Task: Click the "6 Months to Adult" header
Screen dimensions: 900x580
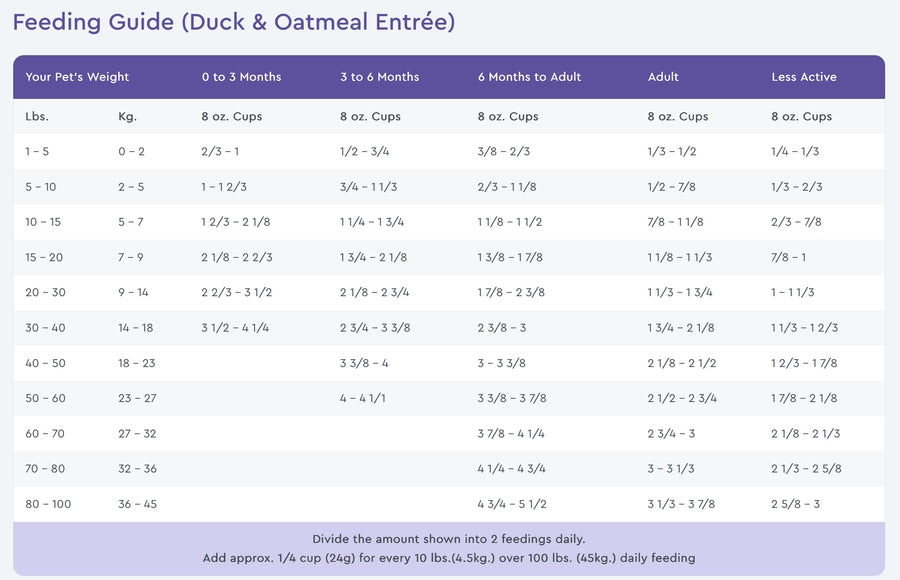Action: 529,77
